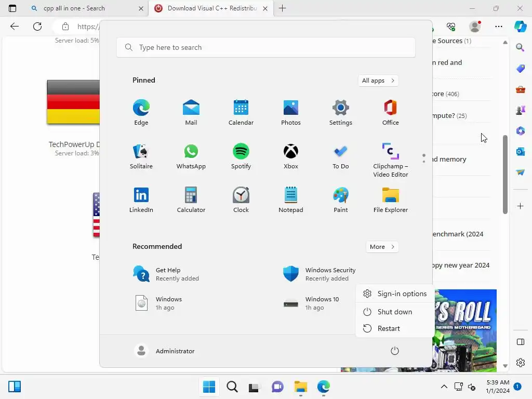532x399 pixels.
Task: Show hidden system tray icons
Action: pos(444,387)
